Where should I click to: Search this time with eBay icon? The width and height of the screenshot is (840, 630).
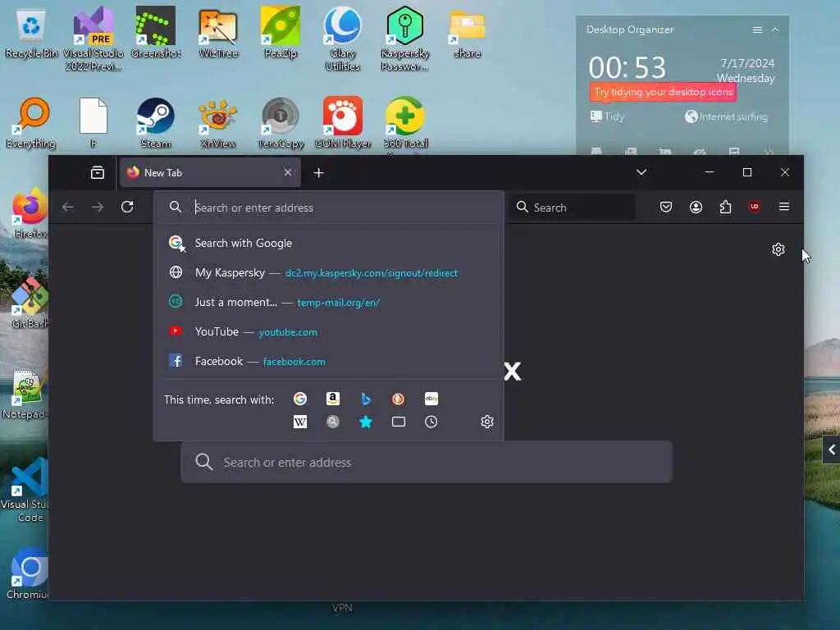(x=431, y=399)
